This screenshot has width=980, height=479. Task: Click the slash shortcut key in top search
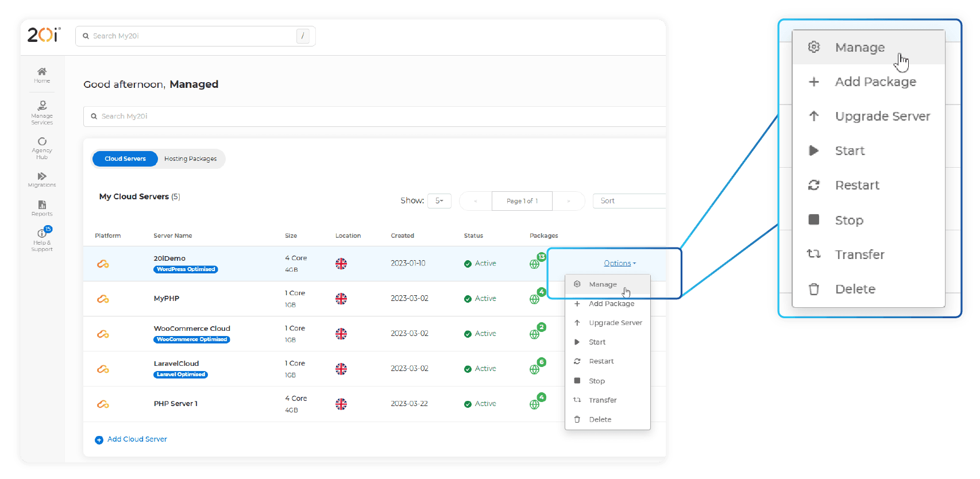coord(303,36)
